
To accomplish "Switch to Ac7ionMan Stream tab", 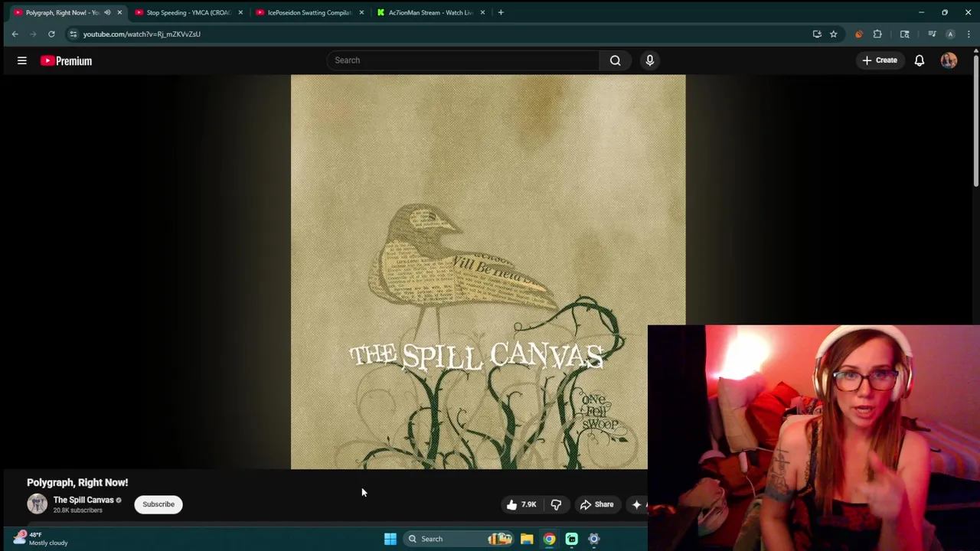I will 430,12.
